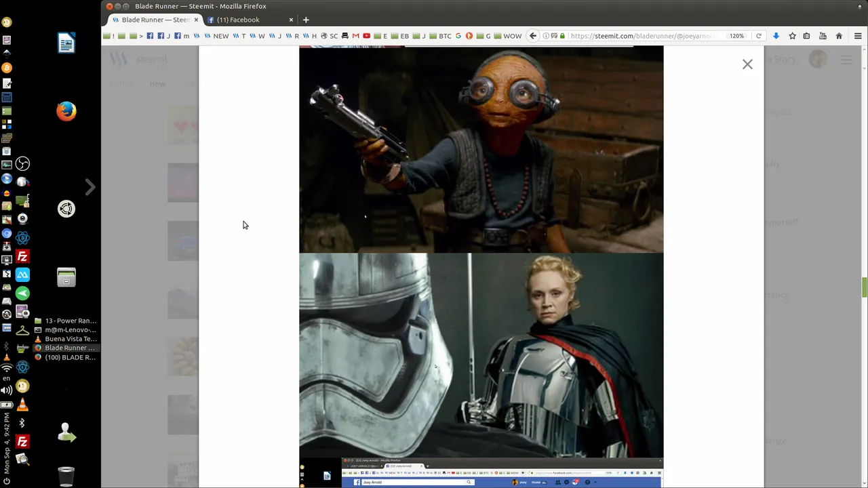Click the chrome trooper armor image
This screenshot has height=488, width=868.
(x=481, y=356)
